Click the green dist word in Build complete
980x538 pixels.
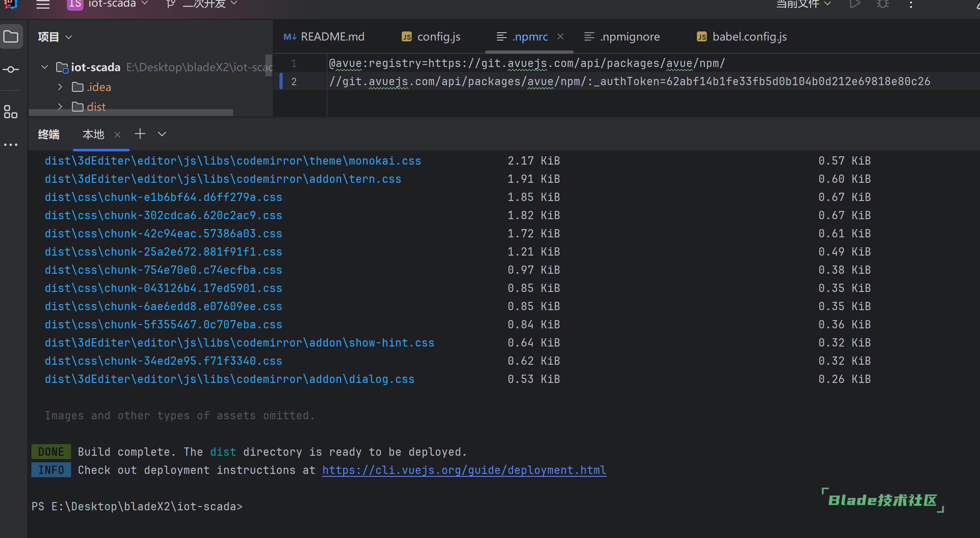[223, 452]
